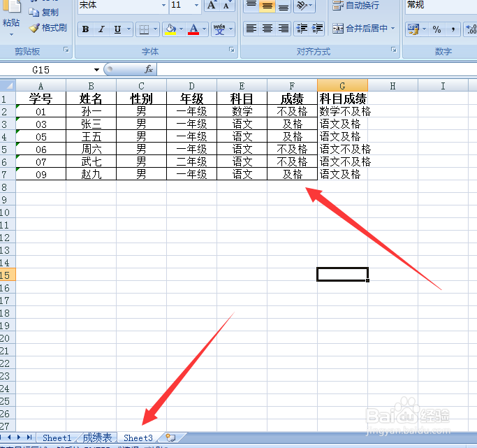Click the Insert Worksheet tab icon
The image size is (477, 448).
pos(170,438)
